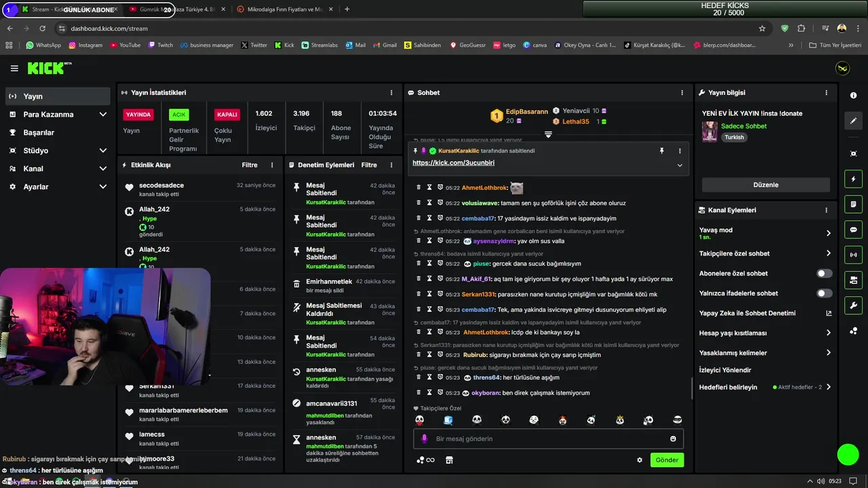Expand Ayarlar sidebar section
The height and width of the screenshot is (488, 868).
tap(103, 186)
